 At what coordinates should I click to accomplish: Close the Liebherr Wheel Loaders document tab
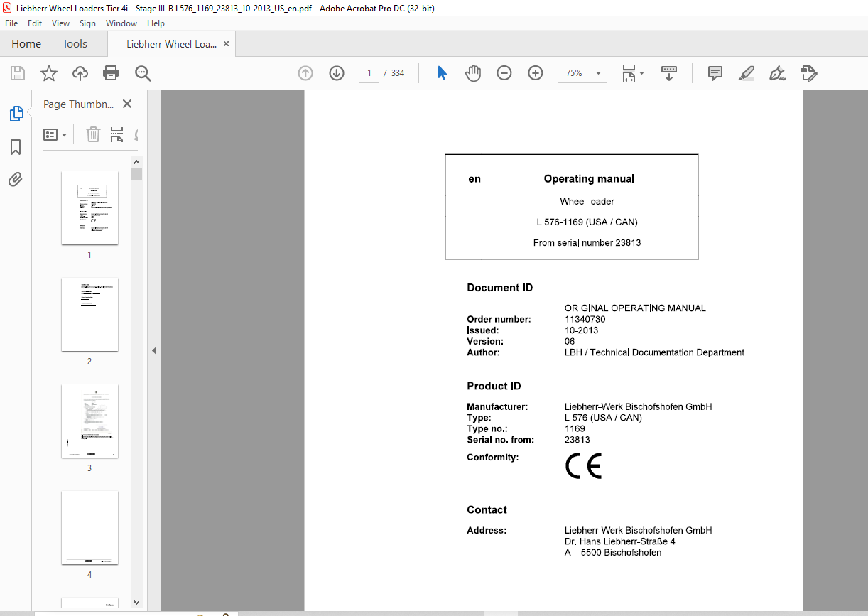coord(227,44)
